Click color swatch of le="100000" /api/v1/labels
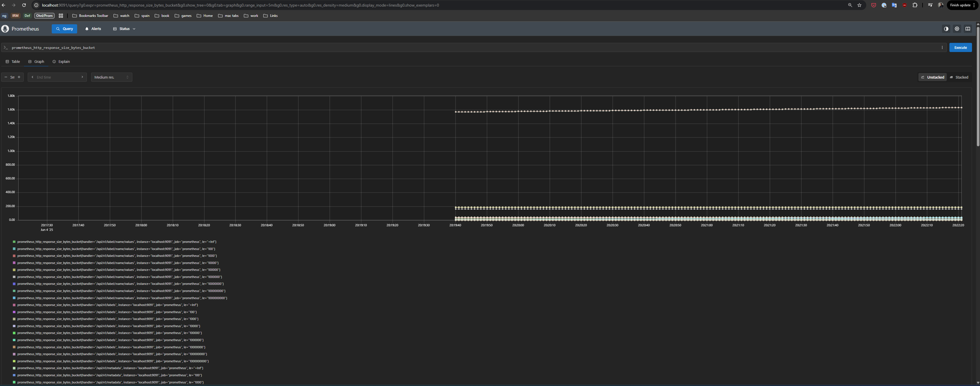This screenshot has height=386, width=980. 14,333
